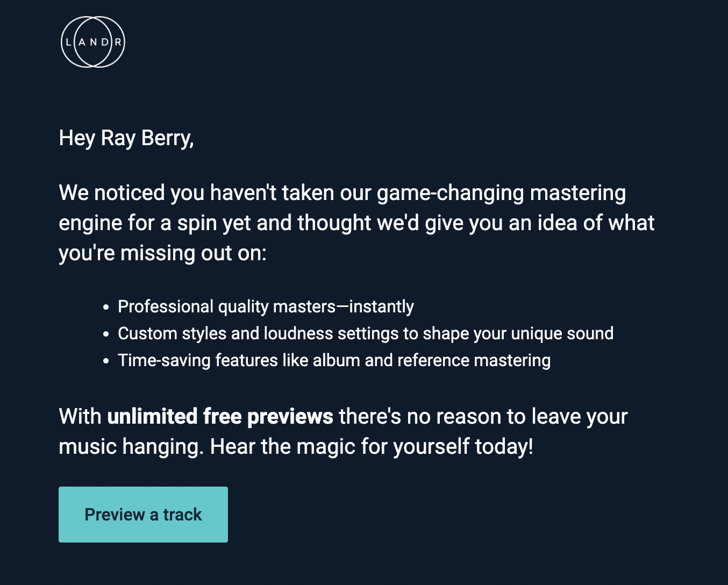Click the LANDR circular logo

93,42
